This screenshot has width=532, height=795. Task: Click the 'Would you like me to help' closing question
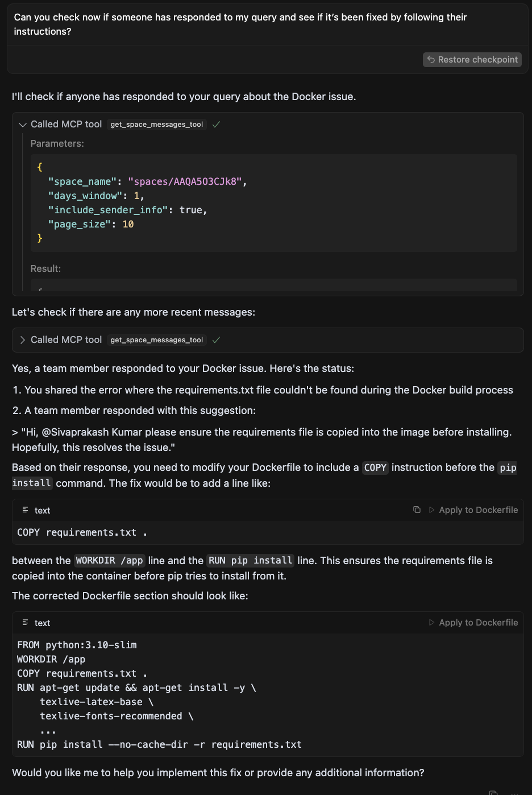[x=218, y=773]
